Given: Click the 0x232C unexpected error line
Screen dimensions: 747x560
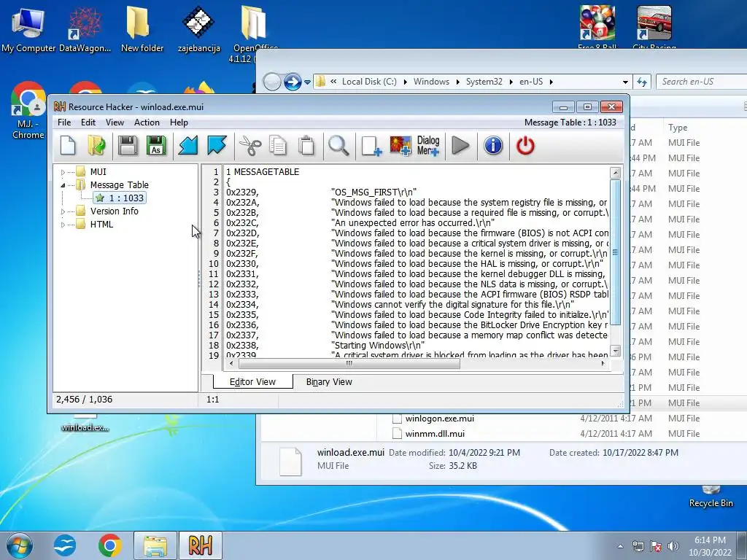Looking at the screenshot, I should 360,223.
